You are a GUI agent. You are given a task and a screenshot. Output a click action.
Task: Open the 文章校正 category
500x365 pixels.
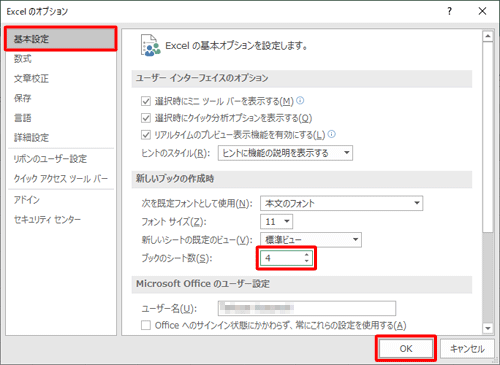[31, 78]
